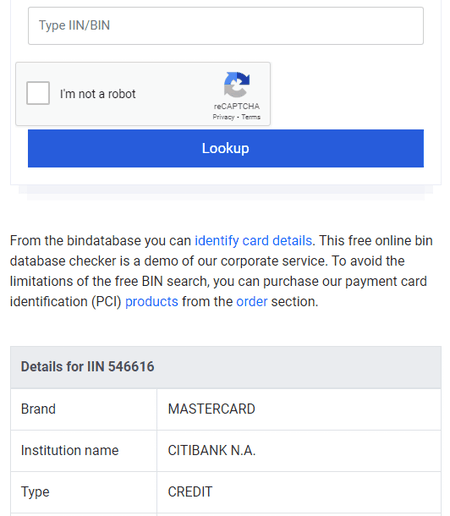Viewport: 450px width, 516px height.
Task: Select the MASTERCARD value cell
Action: coord(299,409)
